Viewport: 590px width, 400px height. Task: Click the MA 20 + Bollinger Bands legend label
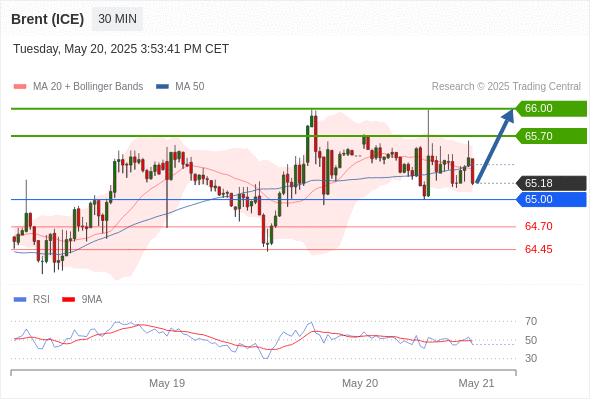(88, 87)
